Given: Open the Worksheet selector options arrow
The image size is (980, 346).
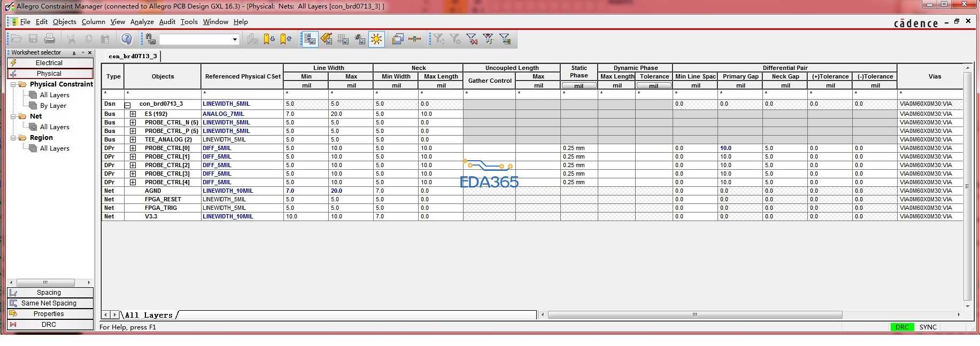Looking at the screenshot, I should 83,53.
